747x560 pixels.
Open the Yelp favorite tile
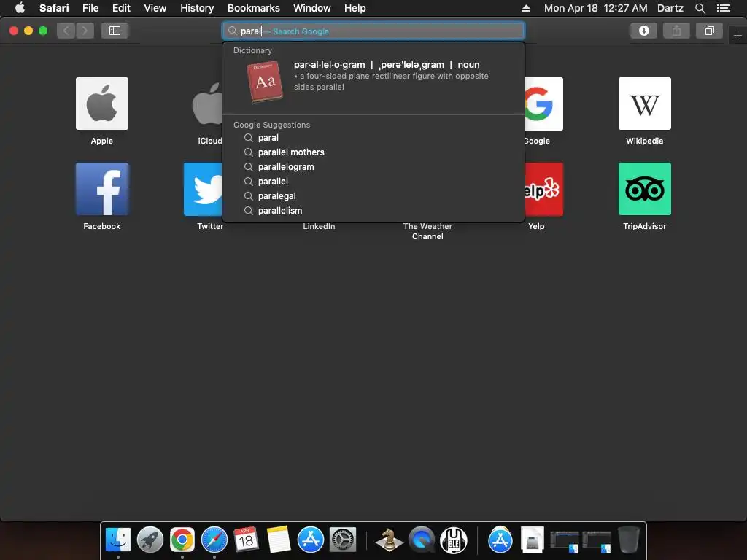[543, 189]
